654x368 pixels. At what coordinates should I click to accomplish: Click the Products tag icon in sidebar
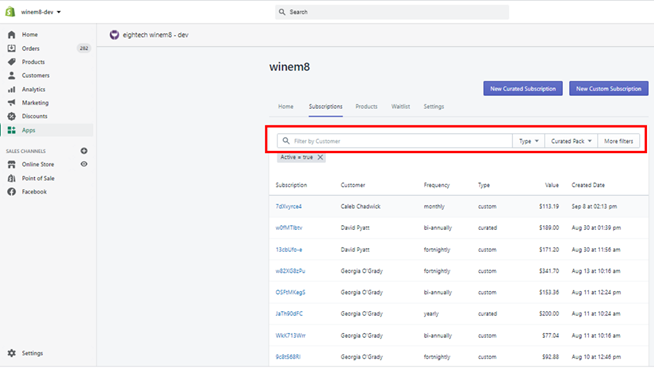(x=12, y=62)
